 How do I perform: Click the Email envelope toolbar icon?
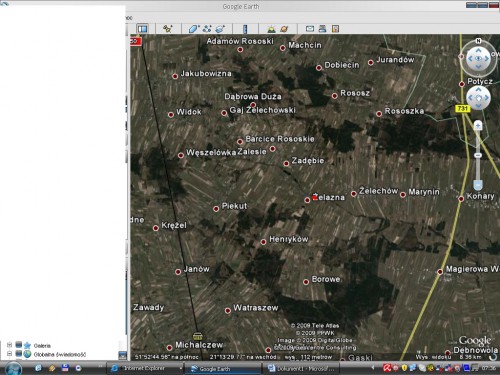310,29
